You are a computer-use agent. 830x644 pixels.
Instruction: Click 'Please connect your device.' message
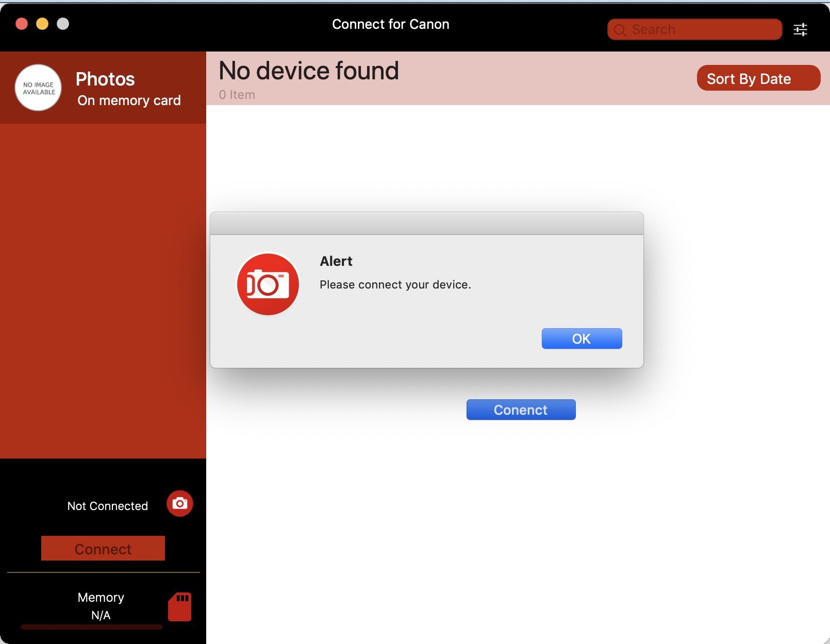click(395, 284)
